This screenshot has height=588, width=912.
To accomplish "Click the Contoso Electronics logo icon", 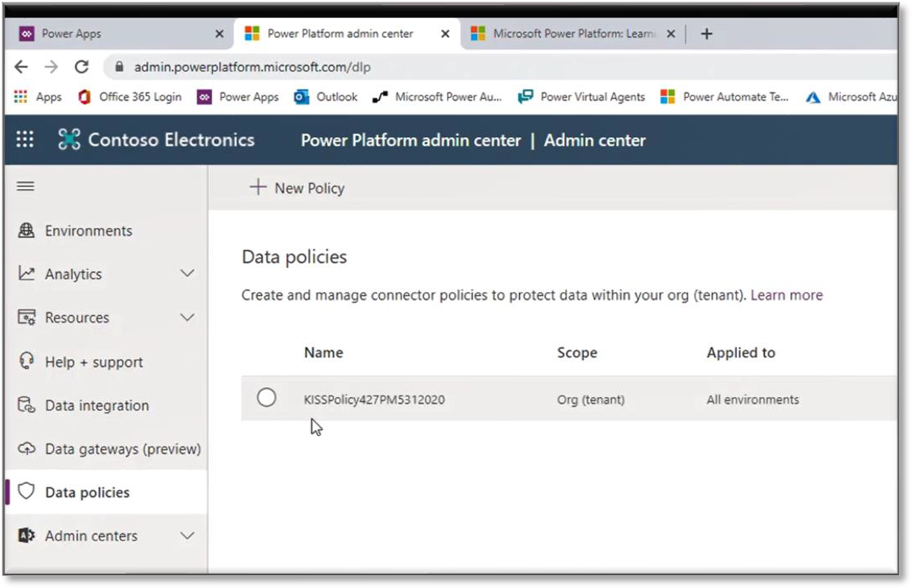I will point(69,139).
